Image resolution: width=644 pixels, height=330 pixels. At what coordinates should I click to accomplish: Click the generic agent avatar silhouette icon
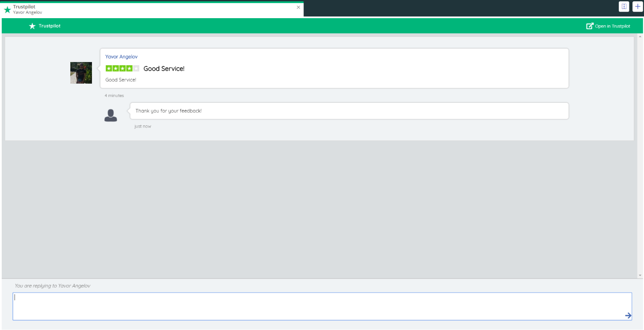(111, 116)
